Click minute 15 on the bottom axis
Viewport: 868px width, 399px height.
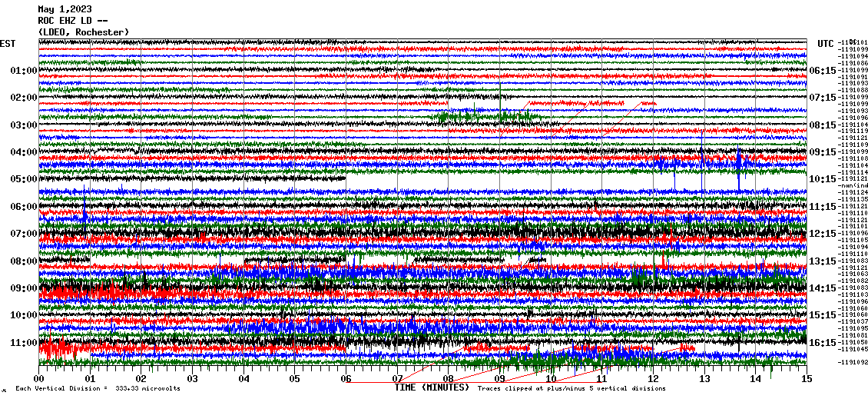coord(806,379)
